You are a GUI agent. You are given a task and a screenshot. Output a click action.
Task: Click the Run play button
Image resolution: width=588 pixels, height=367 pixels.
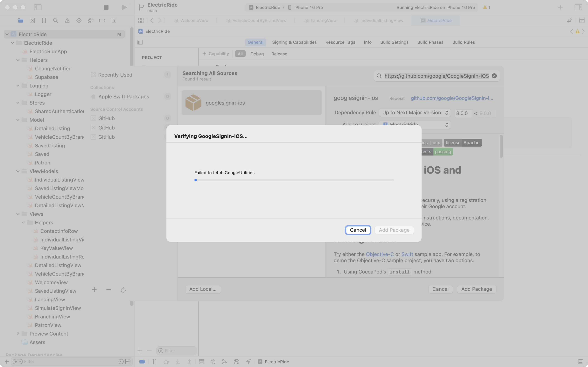124,7
